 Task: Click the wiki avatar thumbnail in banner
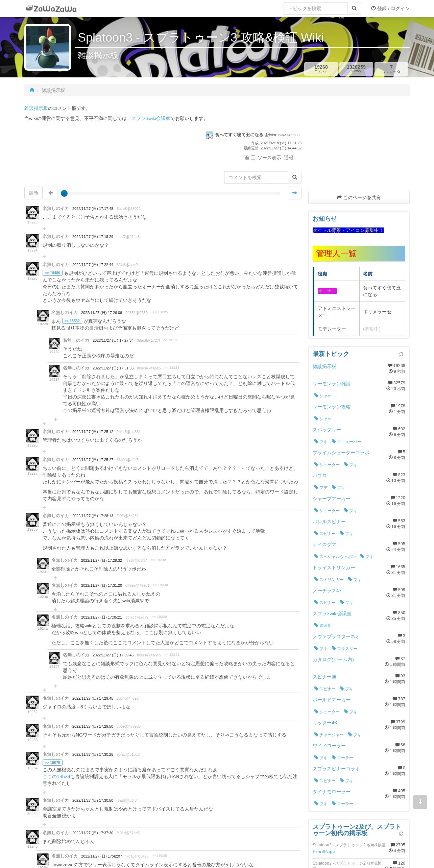pos(48,47)
